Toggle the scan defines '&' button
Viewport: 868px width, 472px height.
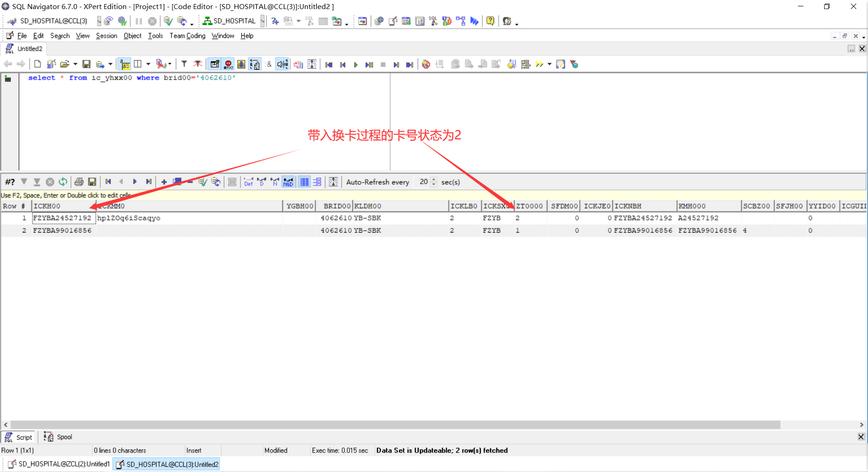269,65
